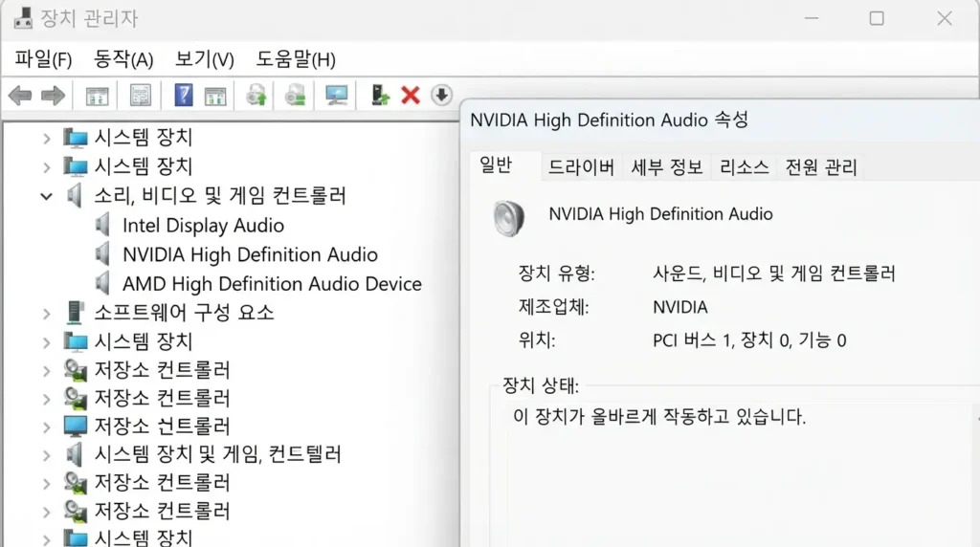Open the Properties sheet toolbar icon

pyautogui.click(x=141, y=96)
